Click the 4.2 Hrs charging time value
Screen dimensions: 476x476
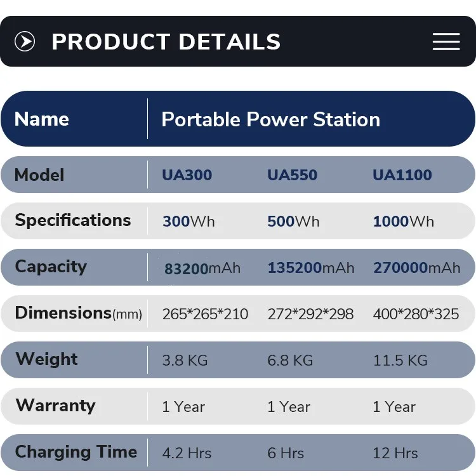[187, 453]
